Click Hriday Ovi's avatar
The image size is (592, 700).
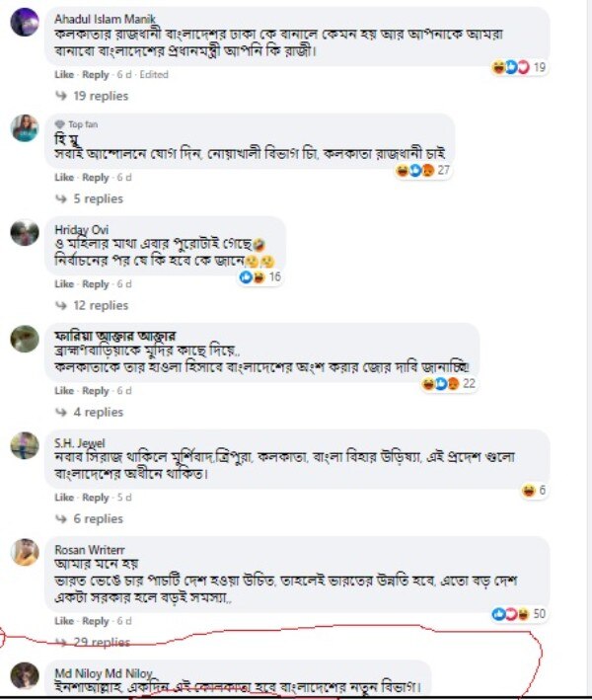(x=25, y=233)
